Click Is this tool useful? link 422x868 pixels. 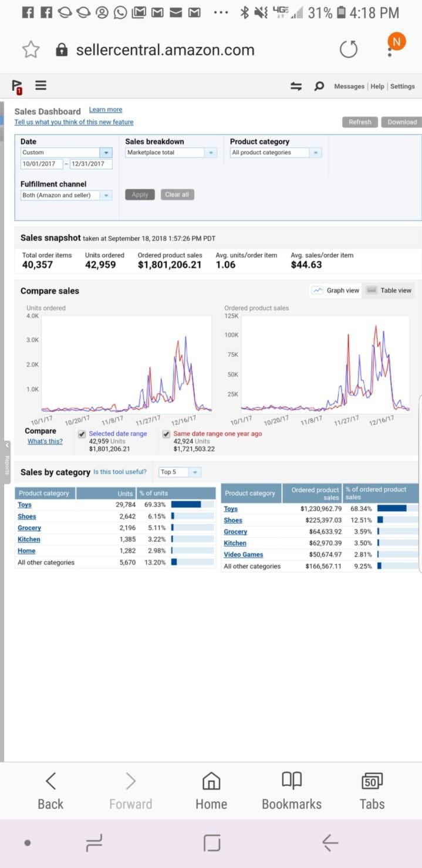[x=120, y=472]
